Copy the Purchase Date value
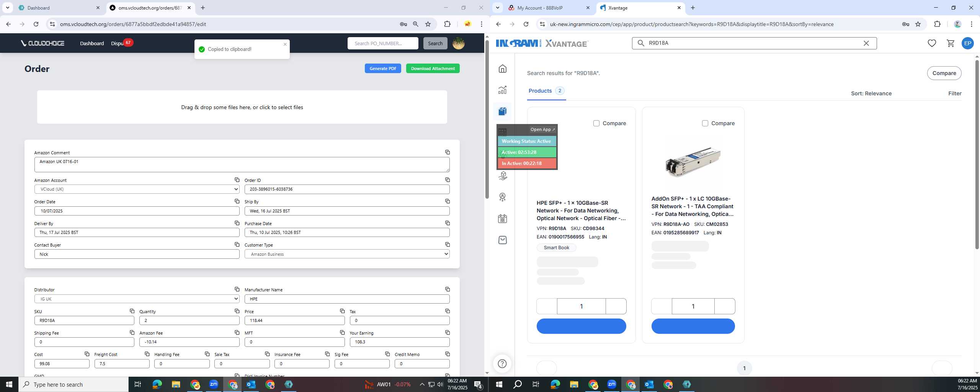 point(447,223)
